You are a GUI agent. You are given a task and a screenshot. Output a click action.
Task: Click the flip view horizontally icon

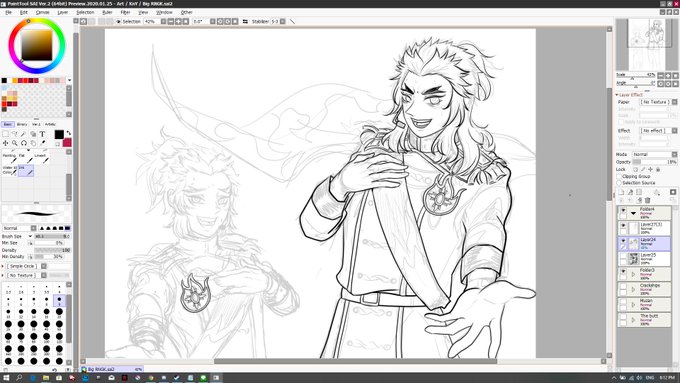tap(245, 21)
